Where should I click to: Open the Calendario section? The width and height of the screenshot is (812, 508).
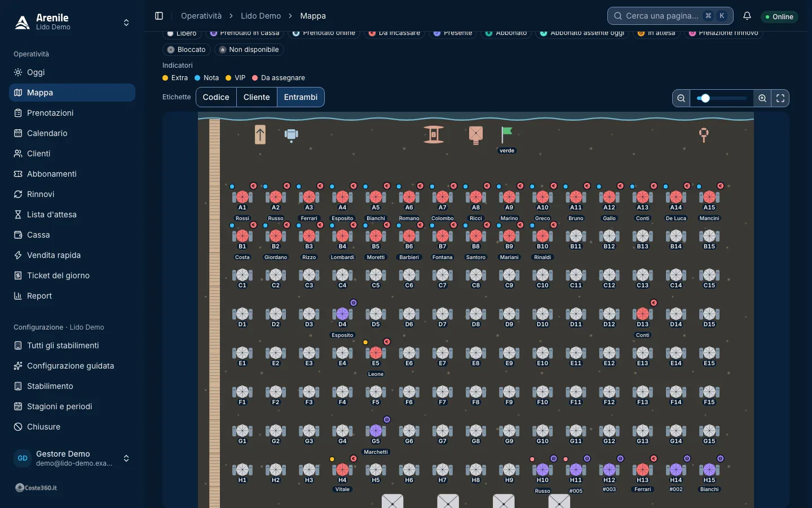(72, 133)
